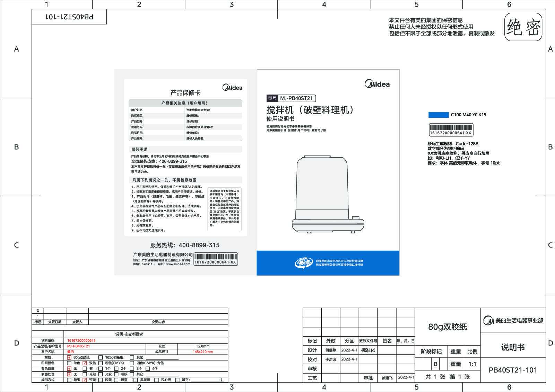
Task: Tick the 双色 print color checkbox
Action: (x=85, y=363)
